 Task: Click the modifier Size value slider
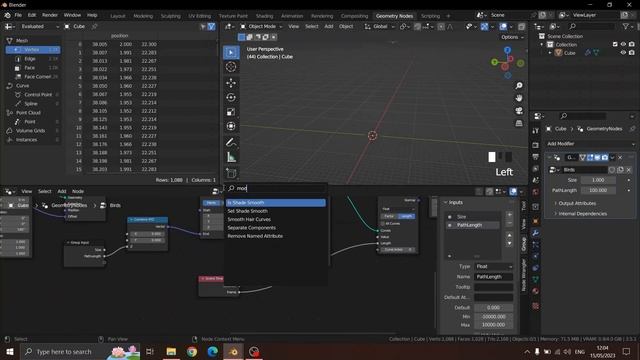click(x=598, y=180)
